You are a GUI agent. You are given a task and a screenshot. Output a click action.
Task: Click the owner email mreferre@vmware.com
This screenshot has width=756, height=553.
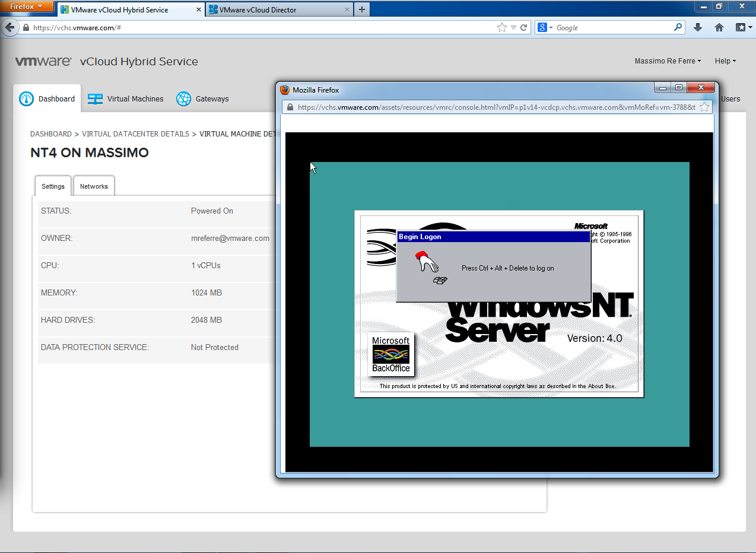[230, 238]
